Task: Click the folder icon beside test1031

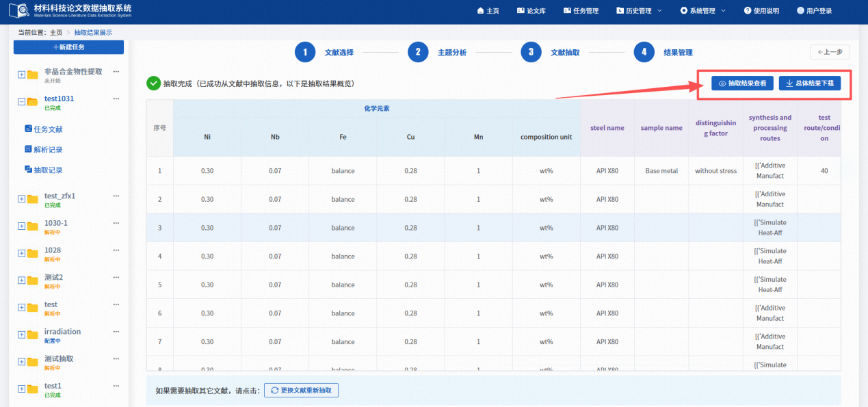Action: (x=32, y=102)
